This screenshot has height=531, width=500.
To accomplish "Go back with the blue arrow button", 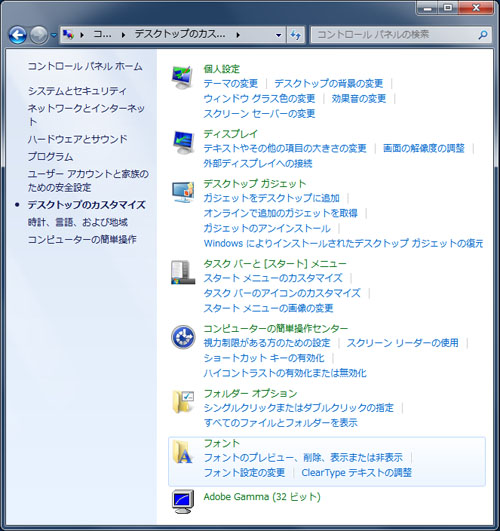I will click(x=18, y=35).
